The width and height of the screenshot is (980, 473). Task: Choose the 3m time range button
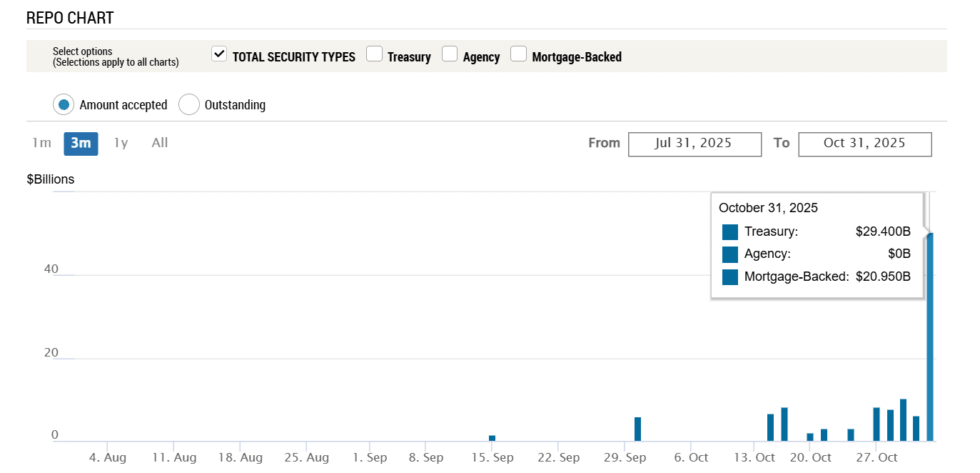(81, 143)
